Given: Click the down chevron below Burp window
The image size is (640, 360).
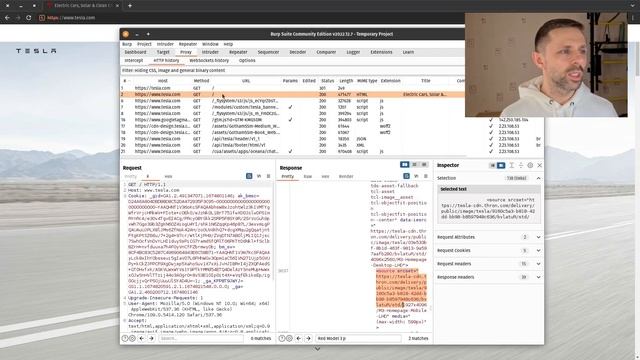Looking at the screenshot, I should point(317,349).
